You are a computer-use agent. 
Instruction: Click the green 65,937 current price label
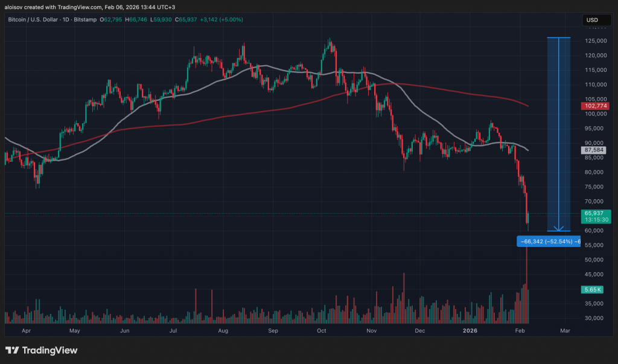click(x=596, y=214)
